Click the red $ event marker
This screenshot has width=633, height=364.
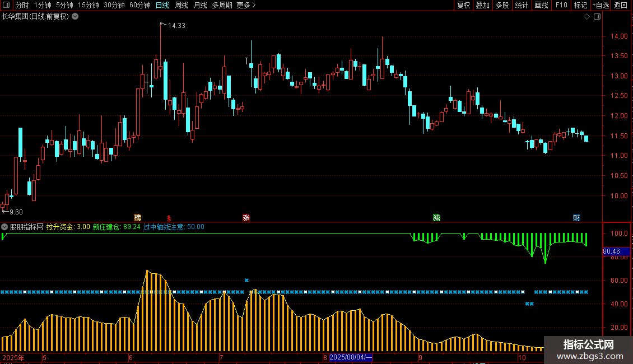(x=169, y=218)
